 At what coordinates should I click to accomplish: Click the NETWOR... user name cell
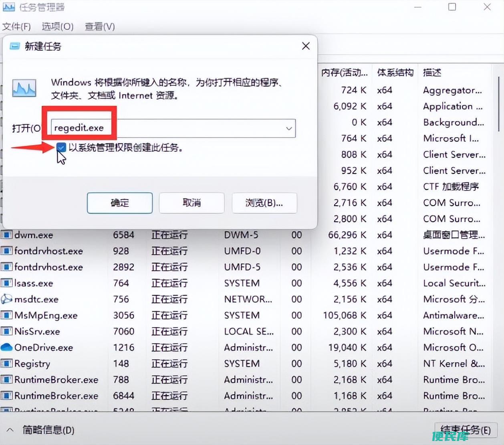(248, 299)
